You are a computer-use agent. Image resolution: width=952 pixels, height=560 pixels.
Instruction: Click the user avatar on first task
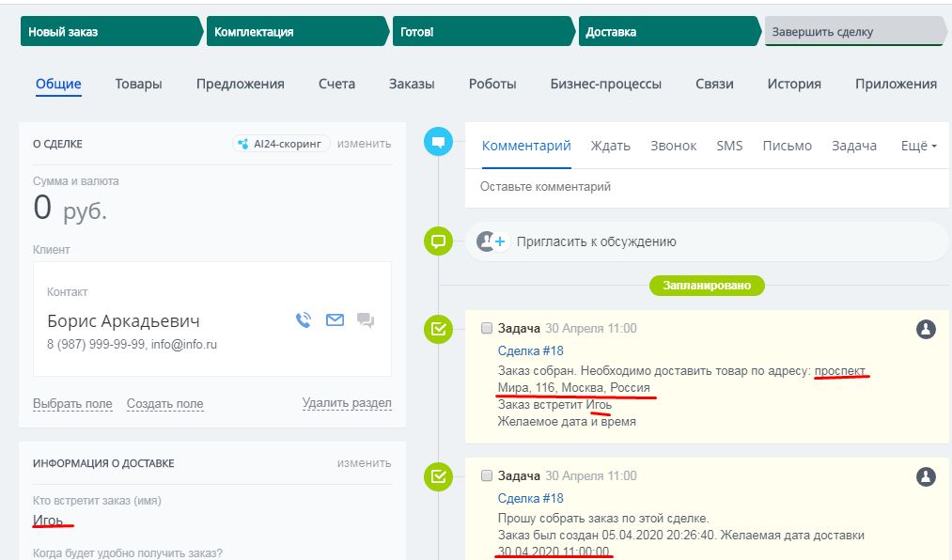(926, 329)
